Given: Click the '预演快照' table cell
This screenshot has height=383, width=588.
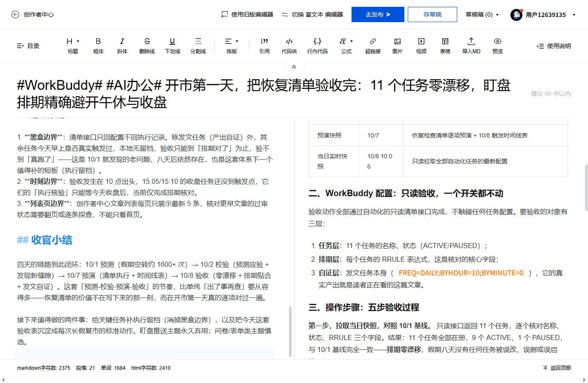Looking at the screenshot, I should pos(334,135).
